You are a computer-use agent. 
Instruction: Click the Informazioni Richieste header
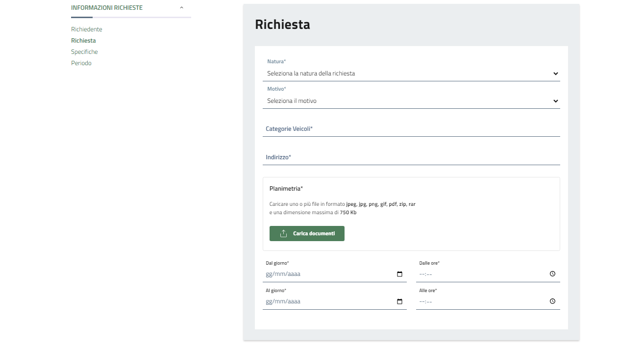pyautogui.click(x=107, y=8)
